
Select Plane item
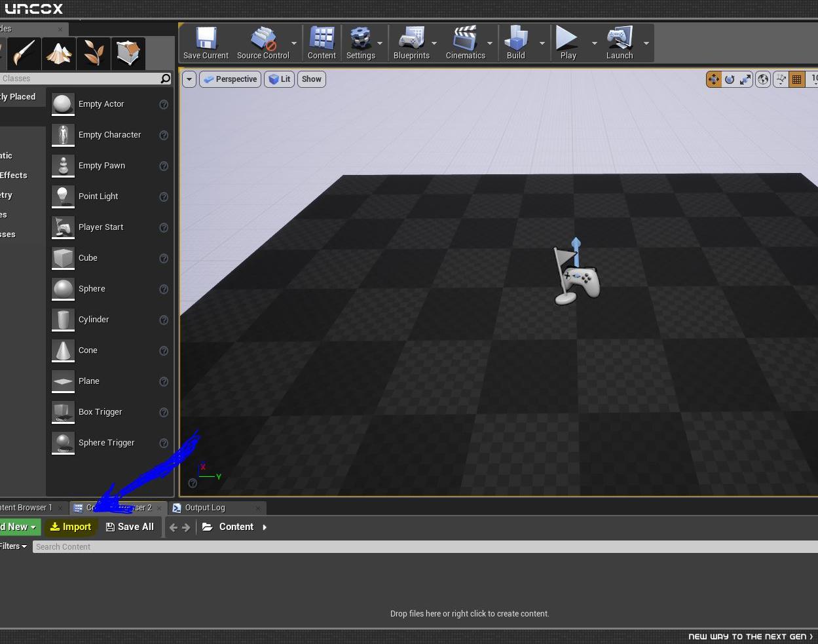coord(110,381)
